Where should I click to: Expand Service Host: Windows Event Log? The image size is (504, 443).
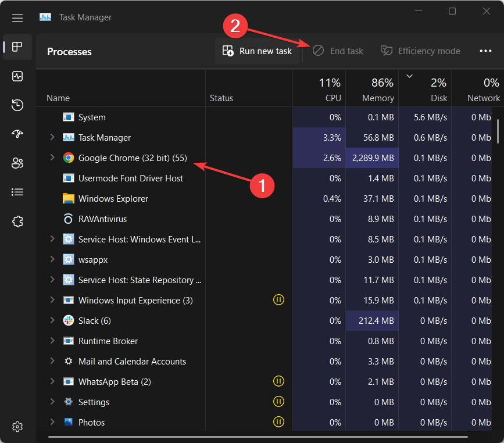(x=52, y=239)
